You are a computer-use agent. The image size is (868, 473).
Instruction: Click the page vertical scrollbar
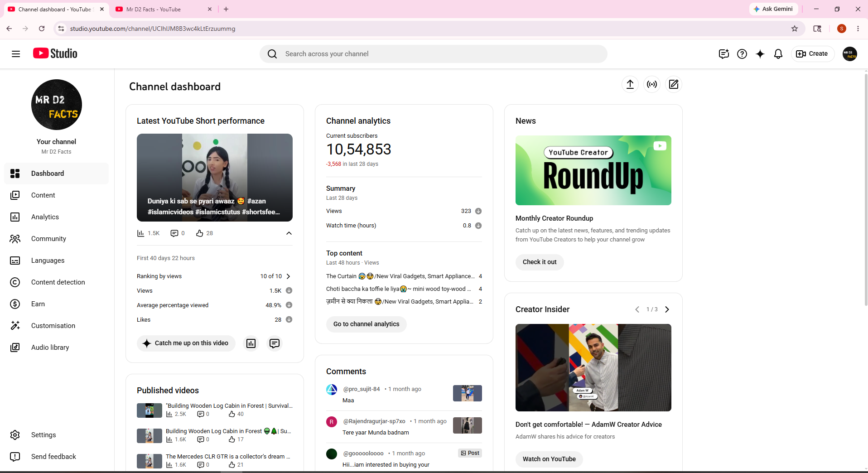[x=866, y=190]
